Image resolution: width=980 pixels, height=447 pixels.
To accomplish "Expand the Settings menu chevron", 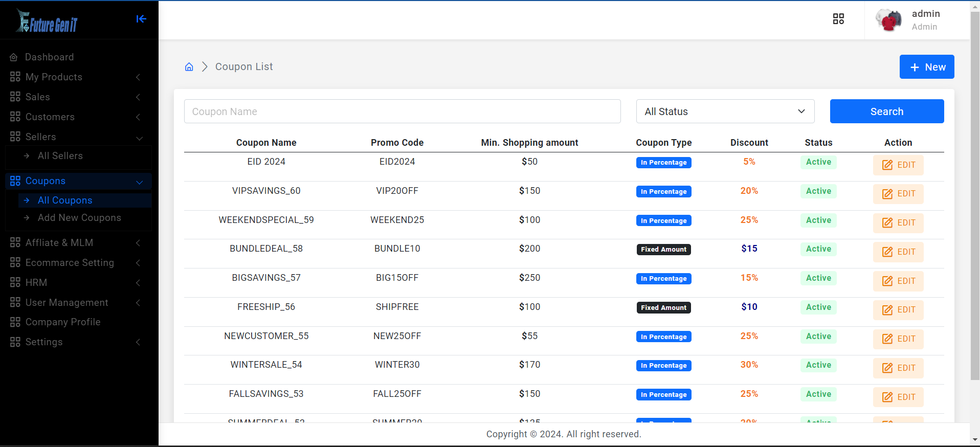I will tap(138, 342).
